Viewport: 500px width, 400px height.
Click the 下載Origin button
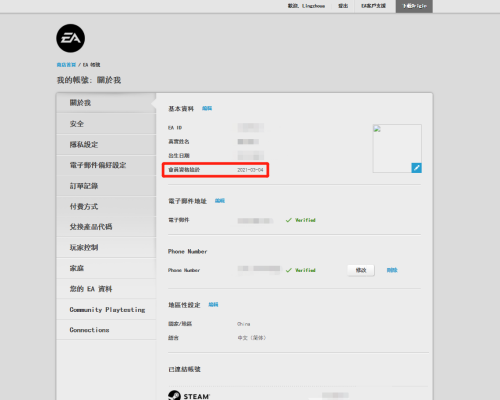(414, 6)
